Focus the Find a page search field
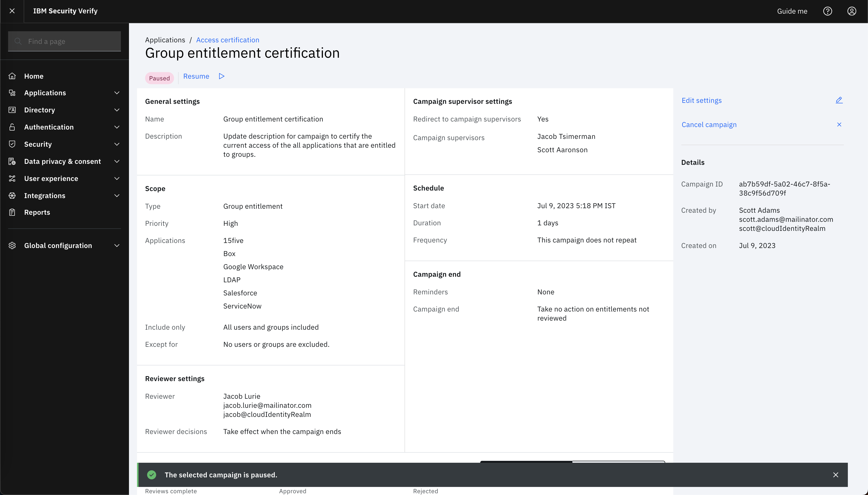 point(64,41)
